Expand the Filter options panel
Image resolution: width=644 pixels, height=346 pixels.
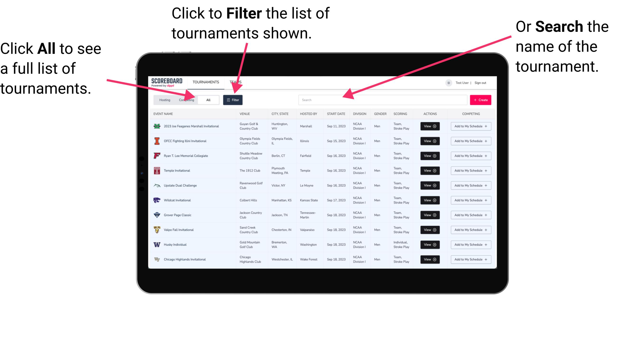pyautogui.click(x=233, y=100)
